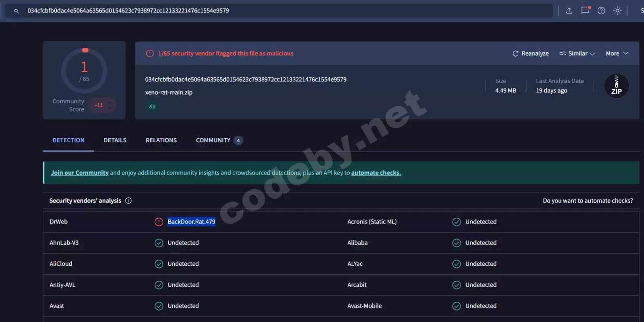644x322 pixels.
Task: Click the Similar approximately-equal icon
Action: 562,53
